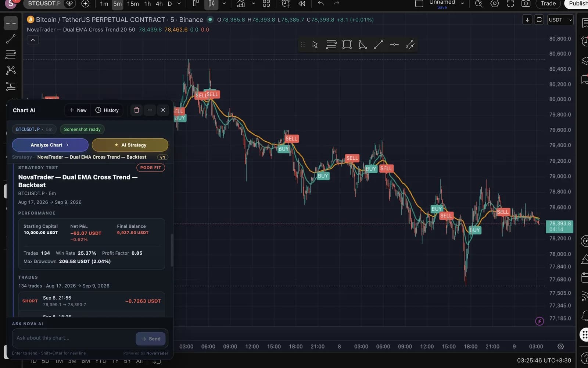Image resolution: width=588 pixels, height=368 pixels.
Task: Open Chart AI History
Action: [x=107, y=110]
